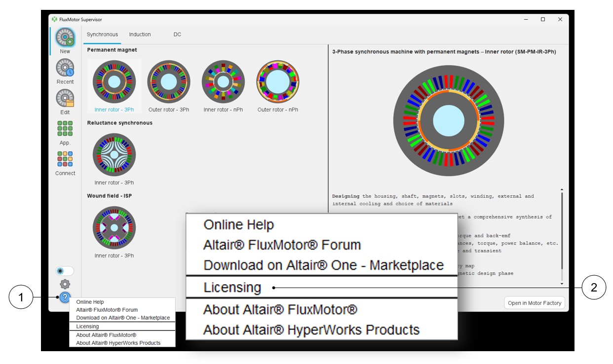Click the Open in Motor Factory button

pyautogui.click(x=535, y=303)
